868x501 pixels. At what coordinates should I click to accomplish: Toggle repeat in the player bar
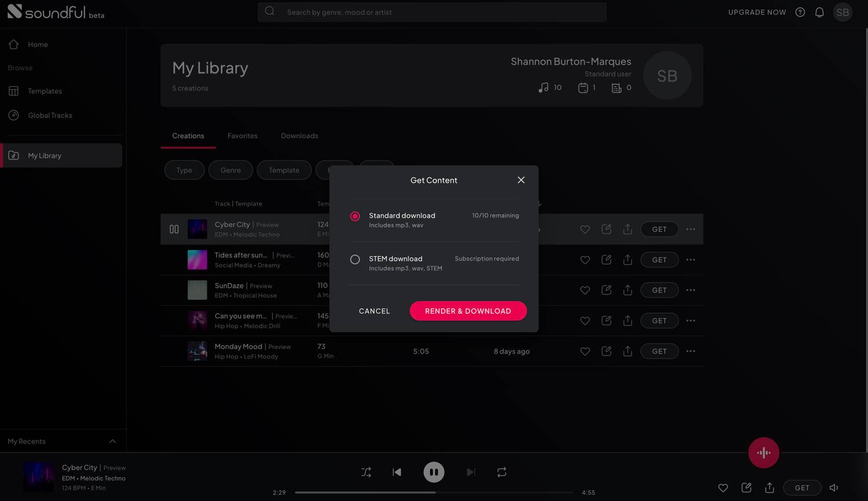pyautogui.click(x=502, y=472)
